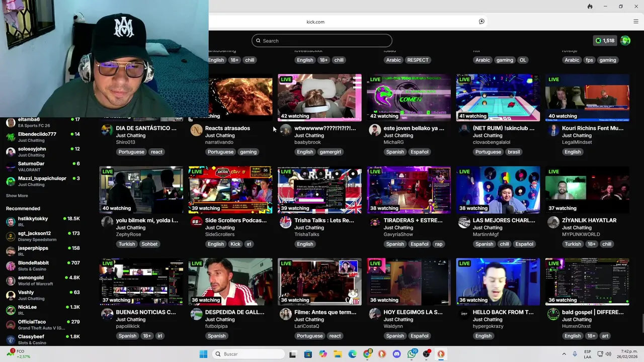Click Classybeef avatar in Recommended
The height and width of the screenshot is (362, 644).
click(11, 339)
